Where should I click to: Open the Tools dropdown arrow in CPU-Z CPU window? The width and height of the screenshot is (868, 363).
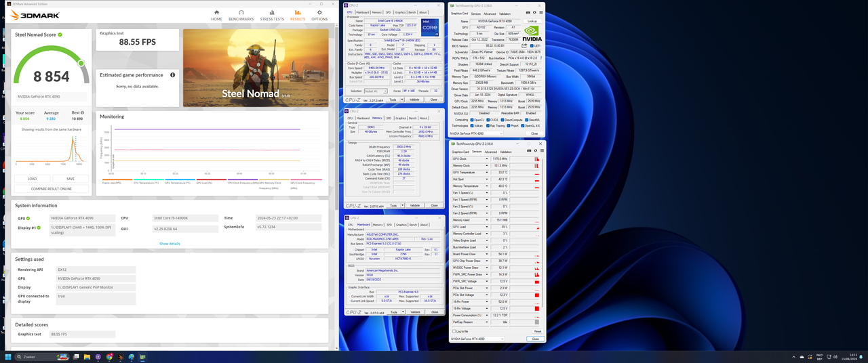402,100
